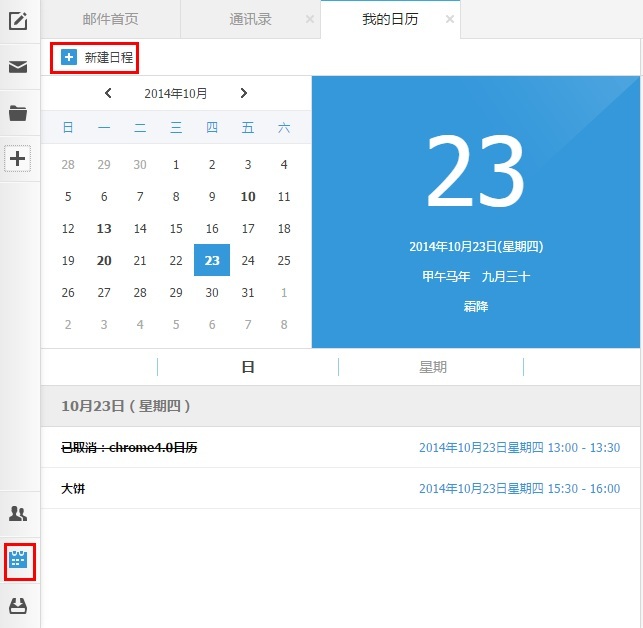The width and height of the screenshot is (643, 628).
Task: Advance to next month with right arrow
Action: pos(243,94)
